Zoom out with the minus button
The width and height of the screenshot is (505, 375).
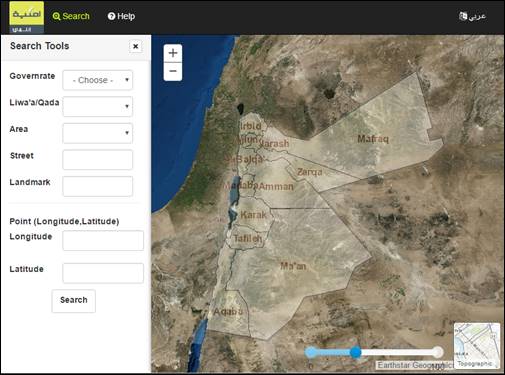(173, 71)
